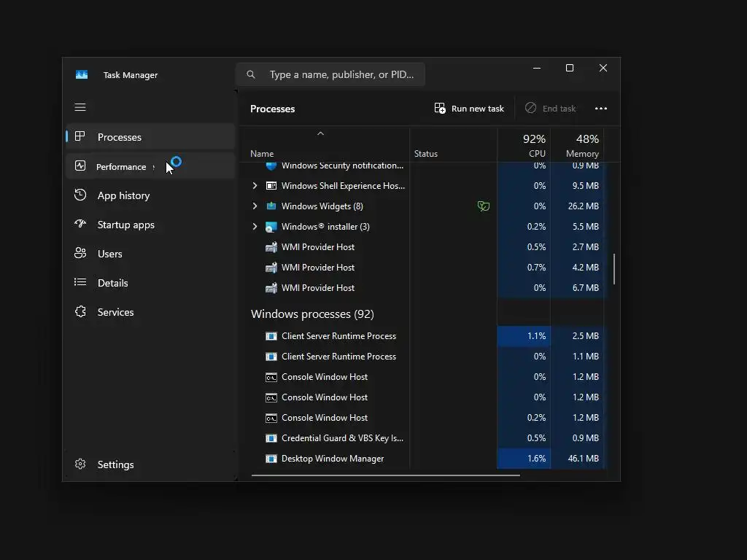The image size is (747, 560).
Task: Click the Run new task icon
Action: (440, 108)
